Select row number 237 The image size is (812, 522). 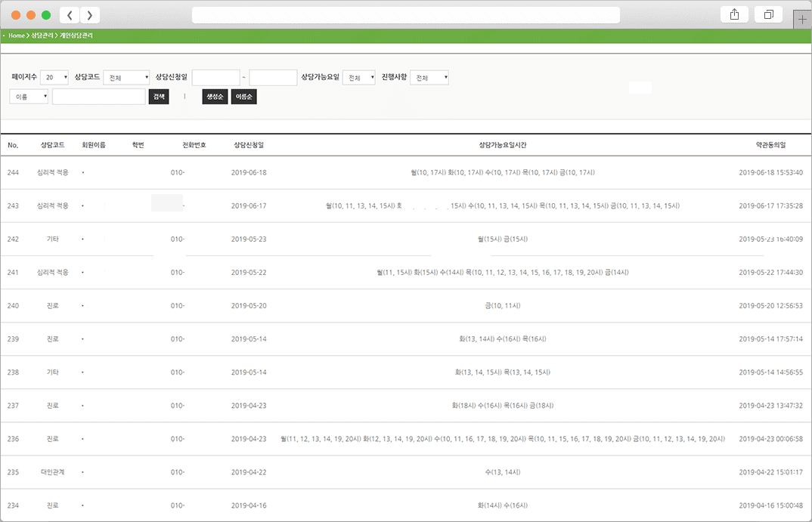pos(13,406)
